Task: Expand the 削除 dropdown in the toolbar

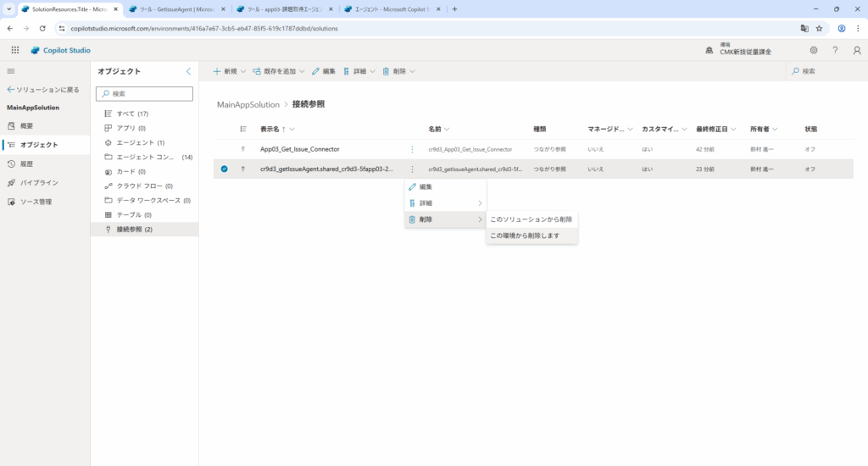Action: point(398,71)
